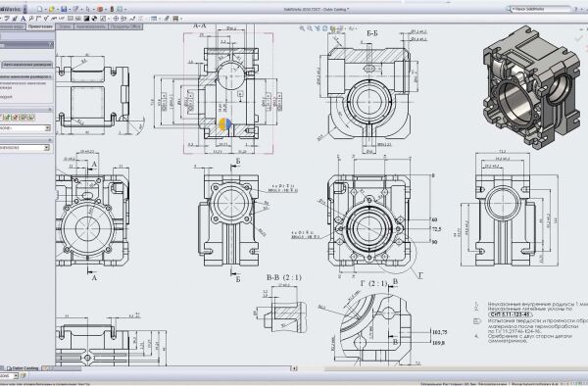Open the bottom-left status dropdown
The height and width of the screenshot is (386, 588).
[x=16, y=375]
